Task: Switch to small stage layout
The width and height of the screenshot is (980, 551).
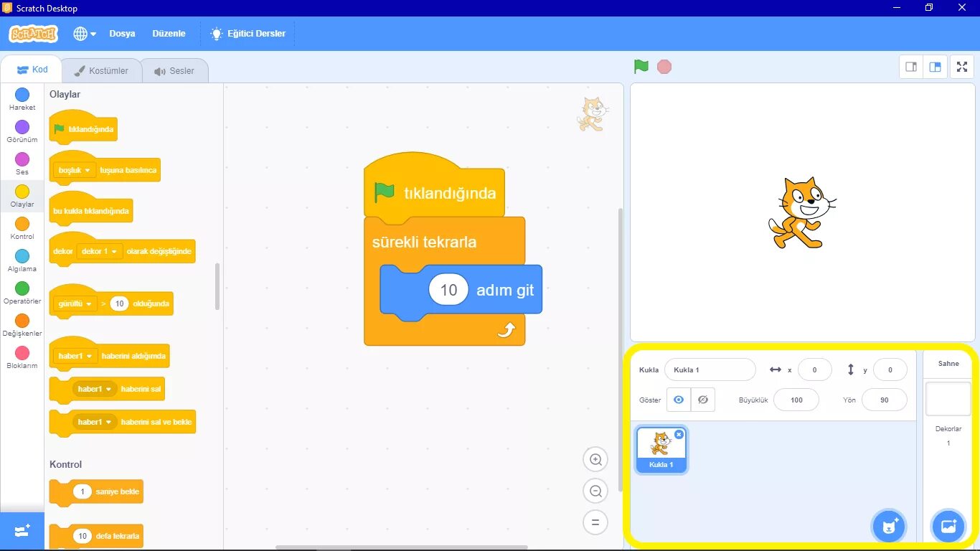Action: point(911,67)
